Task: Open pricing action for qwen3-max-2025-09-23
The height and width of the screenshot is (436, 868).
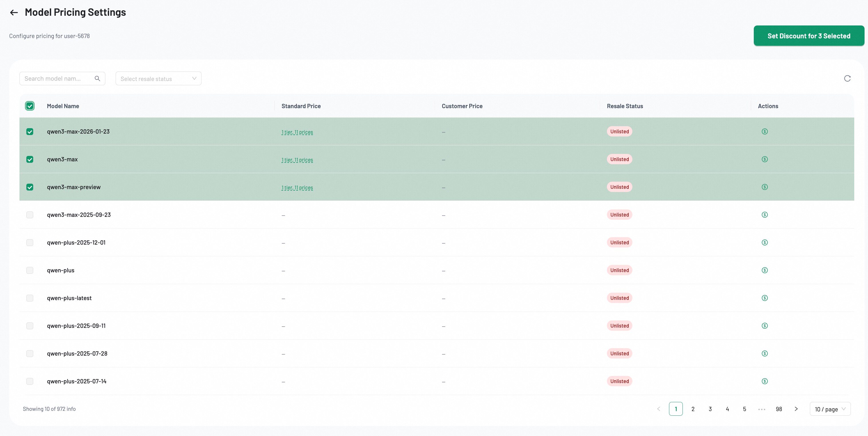Action: 765,215
